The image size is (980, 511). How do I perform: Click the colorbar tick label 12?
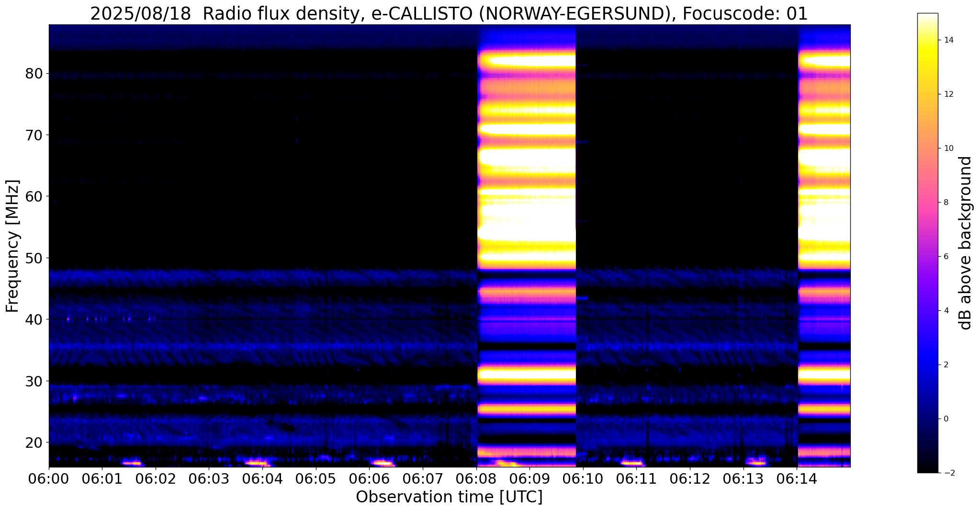948,94
